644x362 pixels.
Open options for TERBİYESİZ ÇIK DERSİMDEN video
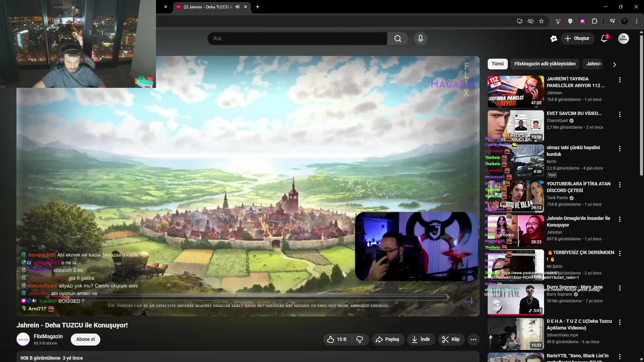620,253
